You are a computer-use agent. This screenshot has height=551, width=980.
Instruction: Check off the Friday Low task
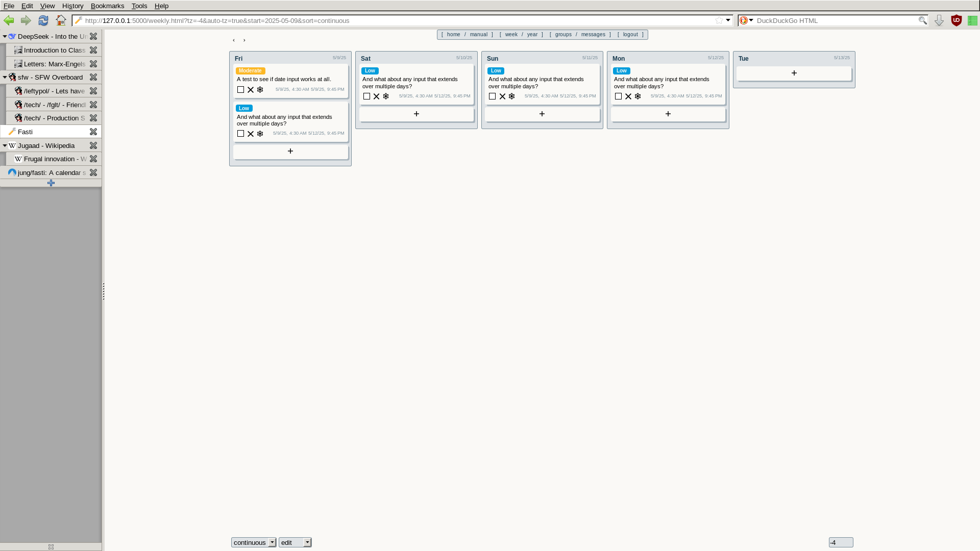[x=241, y=134]
